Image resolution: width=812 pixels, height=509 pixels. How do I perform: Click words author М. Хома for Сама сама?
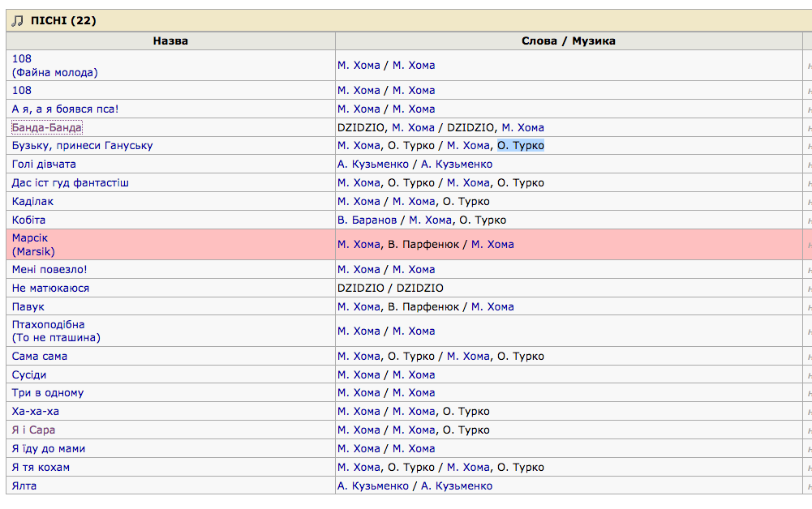(359, 357)
